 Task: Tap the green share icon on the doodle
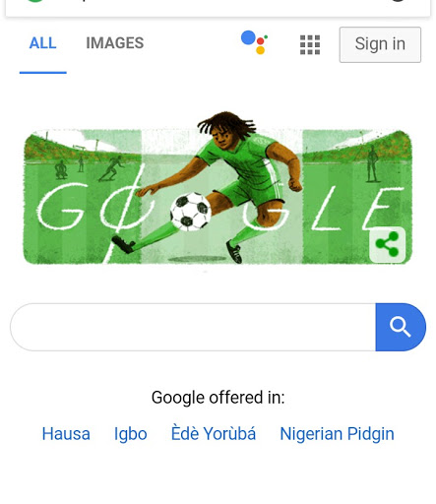(x=388, y=244)
